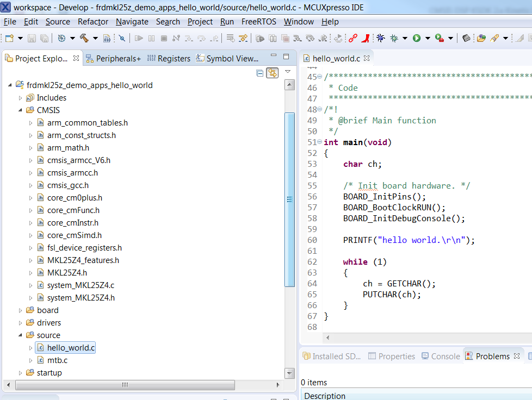532x400 pixels.
Task: Click the New wizard toolbar icon
Action: pos(9,38)
